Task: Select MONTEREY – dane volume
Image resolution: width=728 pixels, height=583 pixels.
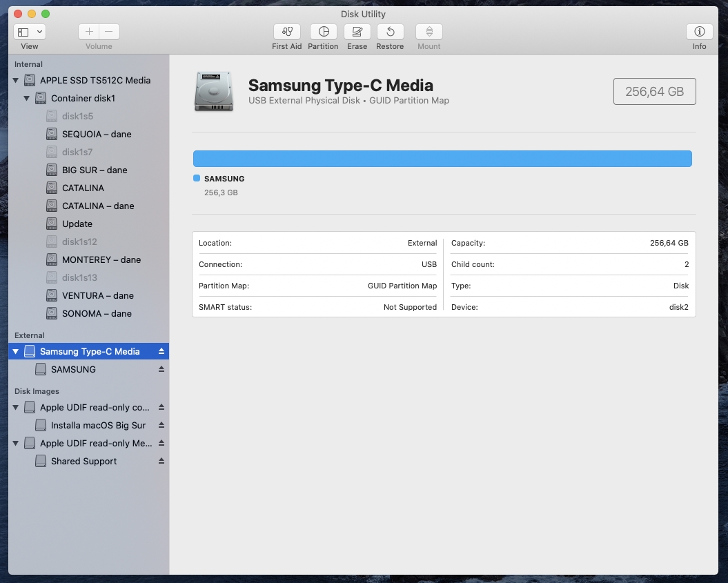Action: 89,260
